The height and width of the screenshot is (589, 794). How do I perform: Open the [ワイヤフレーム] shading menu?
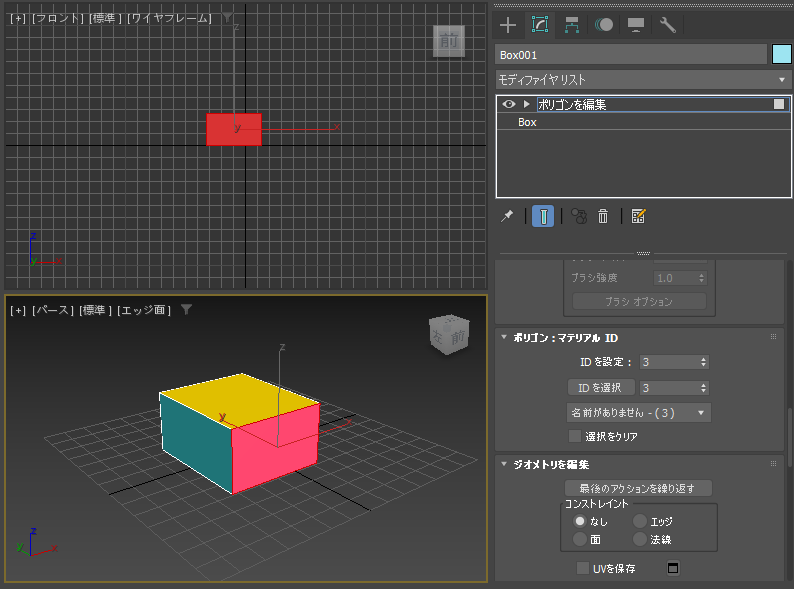tap(169, 18)
